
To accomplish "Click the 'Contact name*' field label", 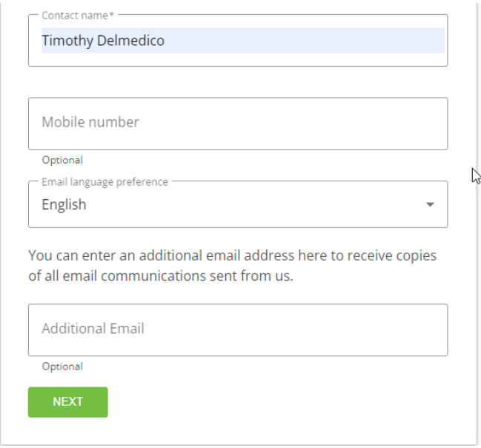I will click(75, 16).
